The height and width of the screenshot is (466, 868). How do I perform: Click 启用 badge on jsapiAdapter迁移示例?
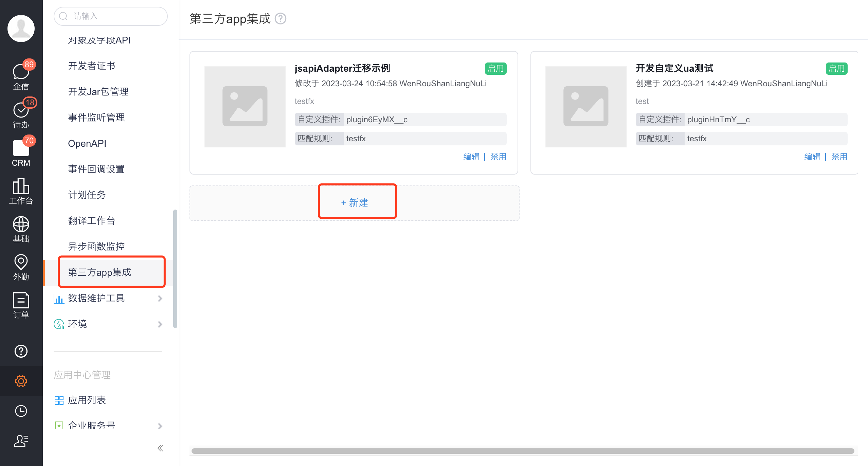point(495,69)
